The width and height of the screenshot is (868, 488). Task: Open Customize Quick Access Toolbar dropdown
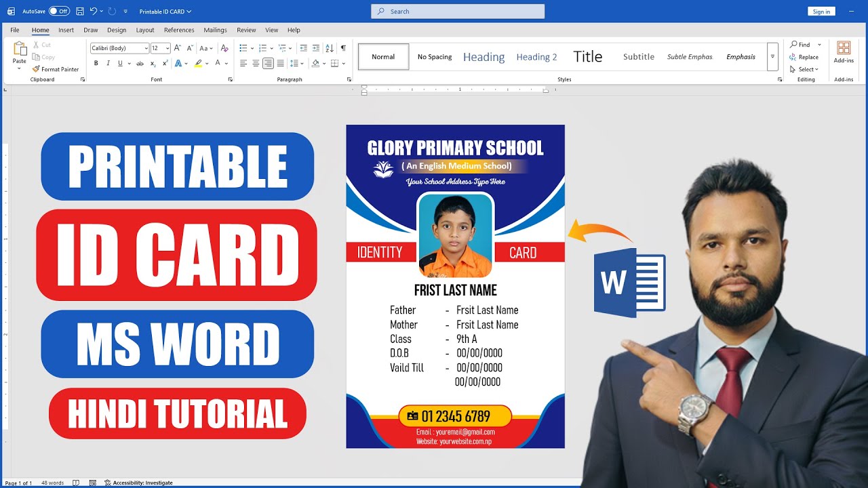click(125, 12)
